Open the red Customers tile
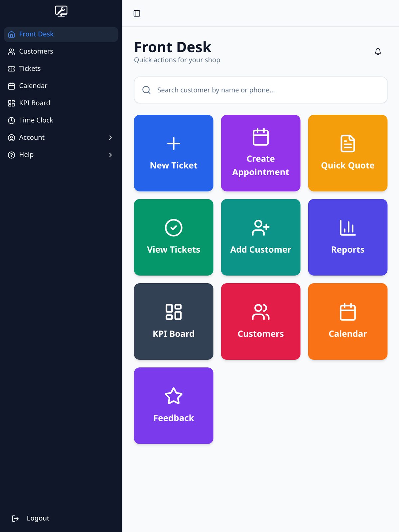 261,321
